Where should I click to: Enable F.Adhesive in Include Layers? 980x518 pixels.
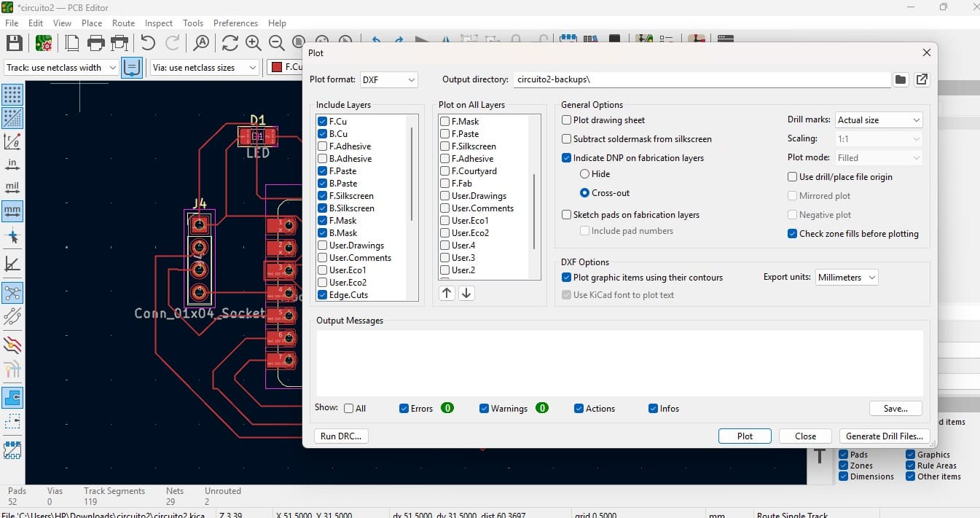tap(323, 146)
